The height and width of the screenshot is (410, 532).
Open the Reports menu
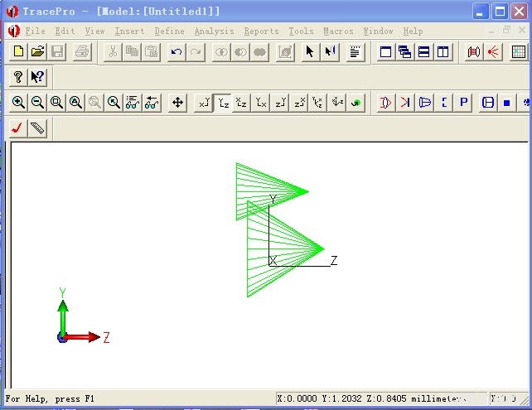click(x=262, y=31)
